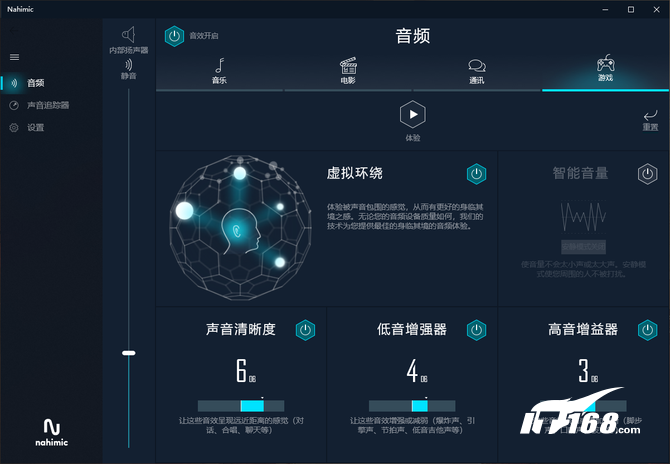Switch to the Music (音乐) tab
This screenshot has height=464, width=670.
tap(219, 71)
